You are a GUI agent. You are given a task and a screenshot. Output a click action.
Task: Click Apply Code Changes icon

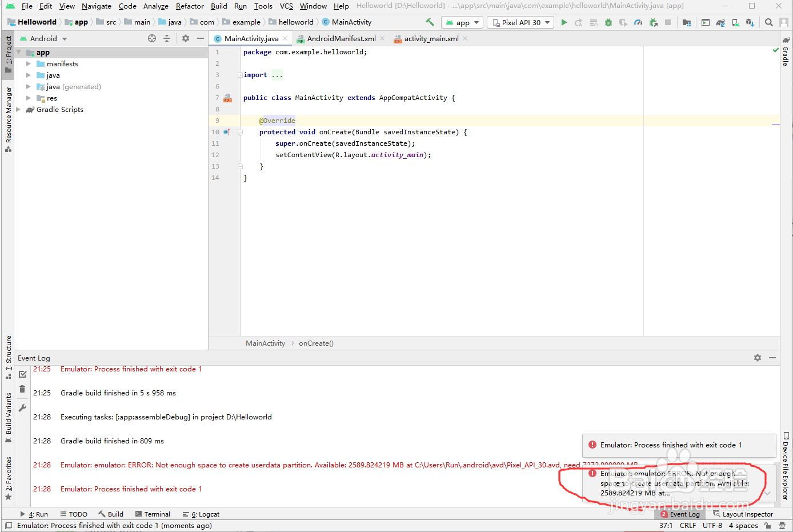click(x=594, y=22)
